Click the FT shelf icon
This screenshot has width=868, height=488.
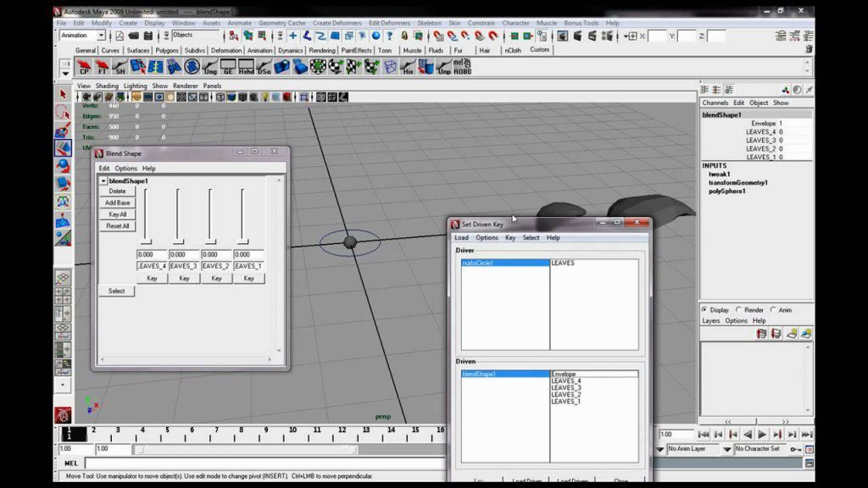(x=102, y=67)
